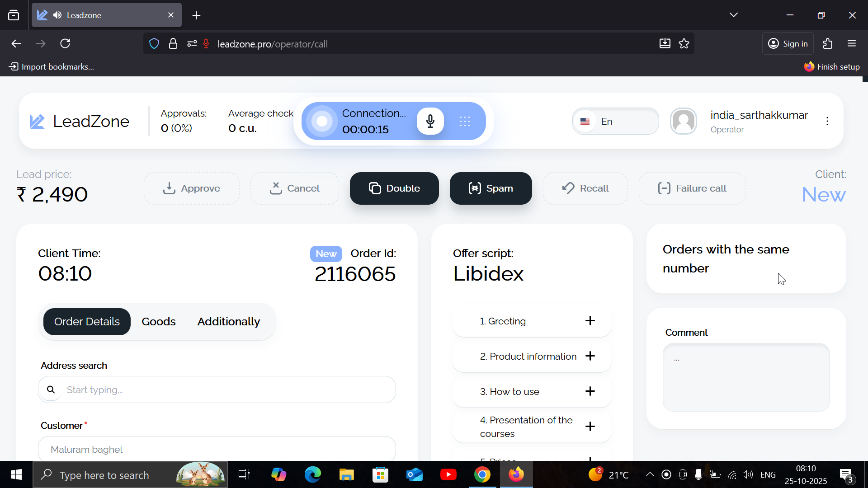The image size is (868, 488).
Task: Open the En language dropdown
Action: (x=615, y=121)
